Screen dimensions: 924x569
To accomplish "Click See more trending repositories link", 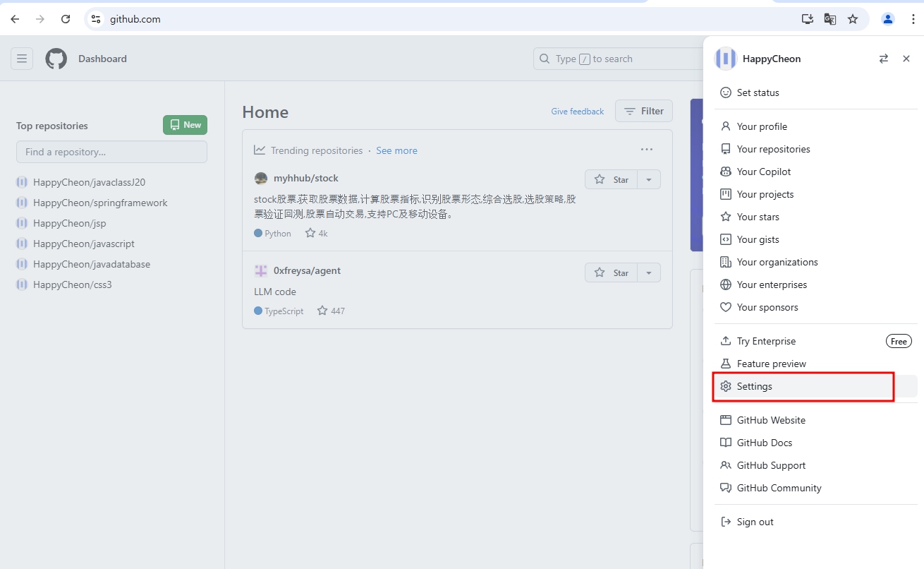I will (x=396, y=150).
